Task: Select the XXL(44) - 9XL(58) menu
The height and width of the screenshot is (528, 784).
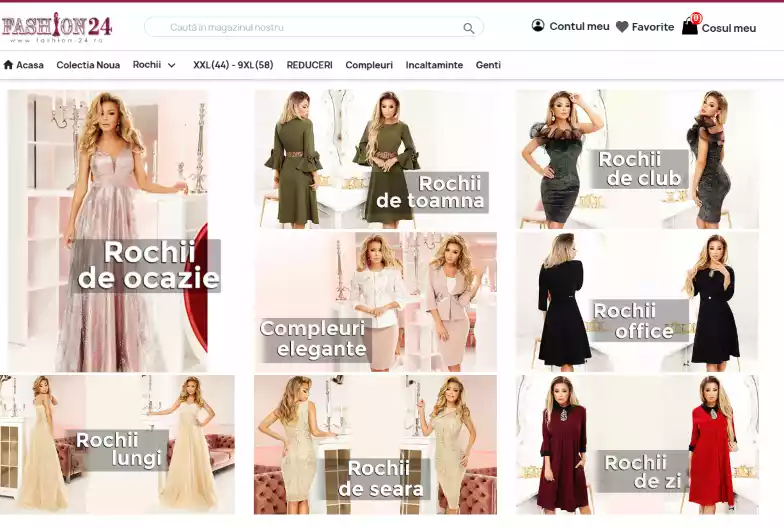Action: tap(233, 65)
